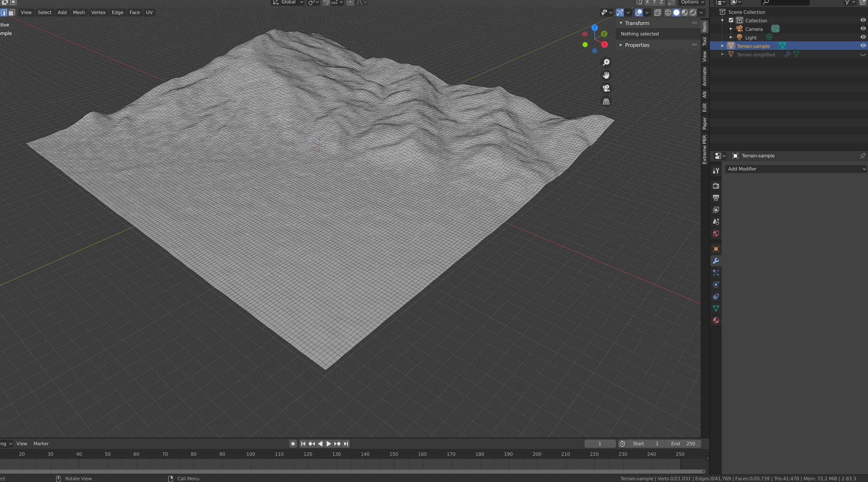Hide the Terrain-sample object via eye icon
This screenshot has height=482, width=868.
[x=863, y=46]
